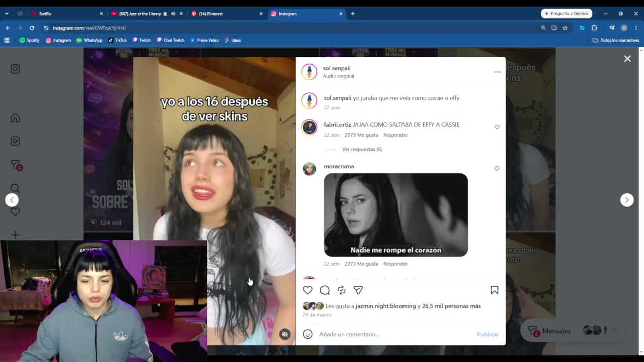Screen dimensions: 644x362
Task: Repost the reel using the repost icon
Action: [x=341, y=290]
